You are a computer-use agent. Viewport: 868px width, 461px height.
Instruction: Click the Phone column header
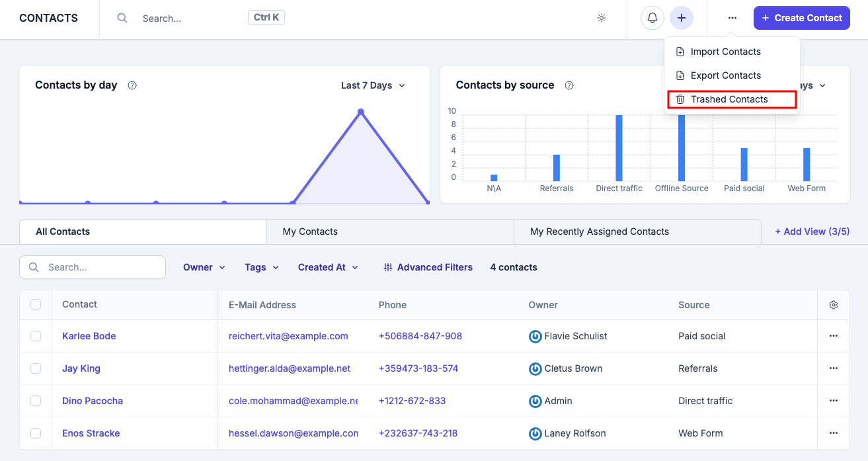pos(393,305)
